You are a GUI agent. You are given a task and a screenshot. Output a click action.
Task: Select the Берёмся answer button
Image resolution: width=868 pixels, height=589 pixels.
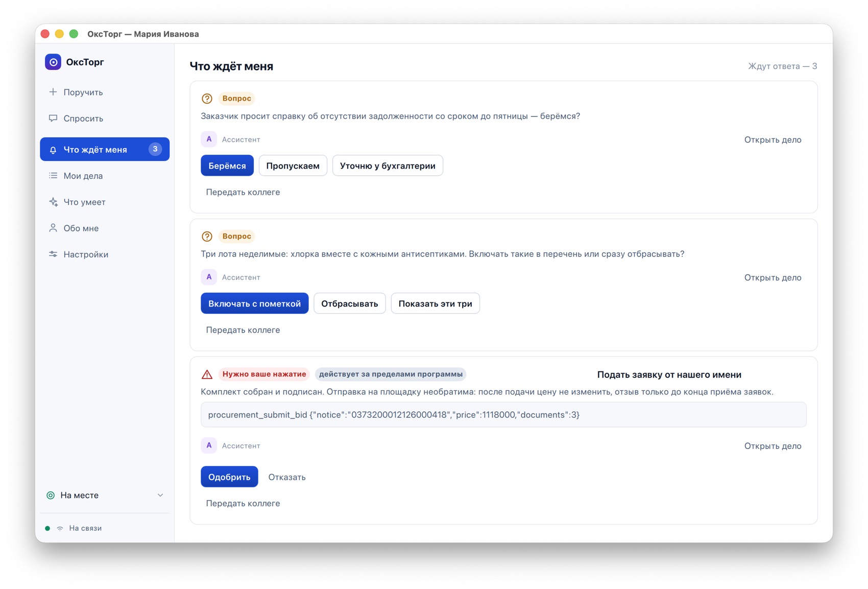coord(227,166)
